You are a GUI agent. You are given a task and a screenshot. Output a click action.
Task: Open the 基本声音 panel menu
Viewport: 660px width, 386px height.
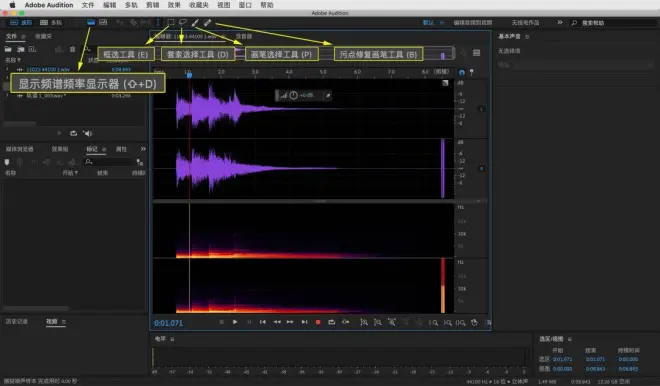coord(527,37)
